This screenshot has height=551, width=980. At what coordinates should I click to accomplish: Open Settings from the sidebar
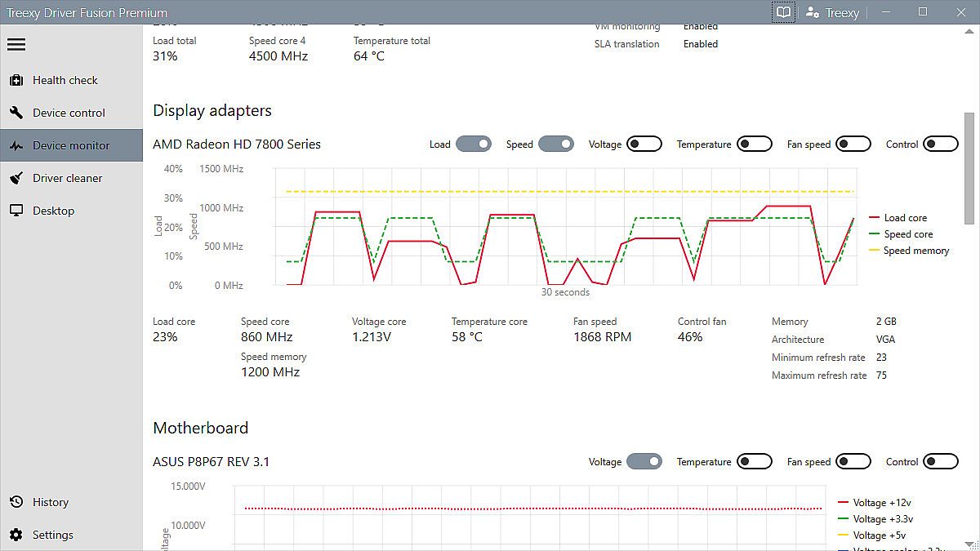tap(71, 535)
